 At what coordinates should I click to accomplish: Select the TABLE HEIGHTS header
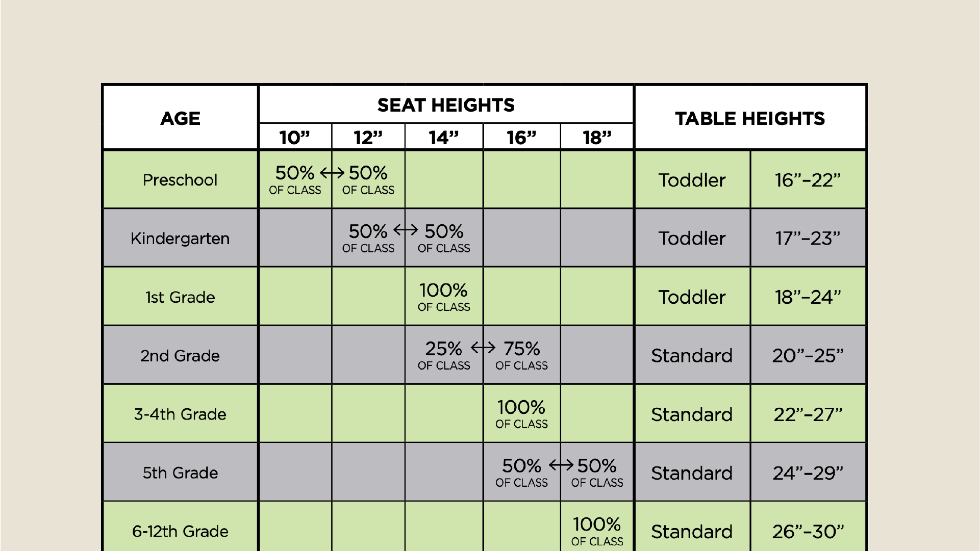tap(750, 118)
